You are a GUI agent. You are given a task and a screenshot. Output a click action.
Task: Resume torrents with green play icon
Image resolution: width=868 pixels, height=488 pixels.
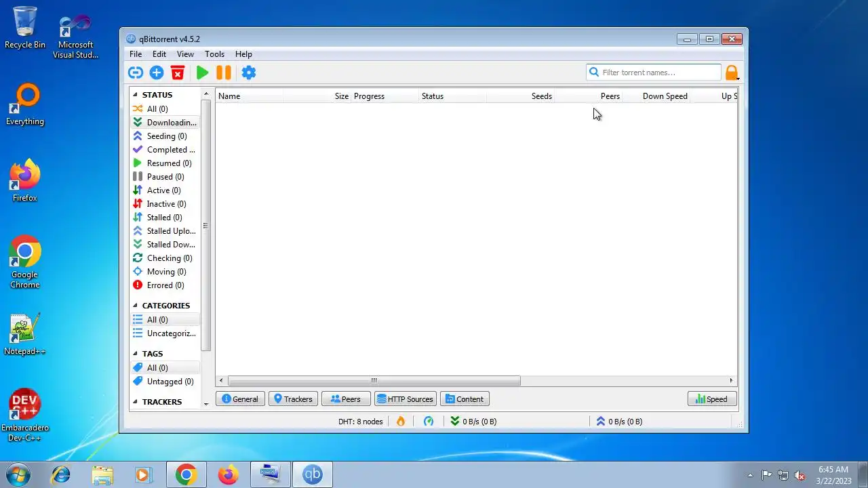[202, 73]
